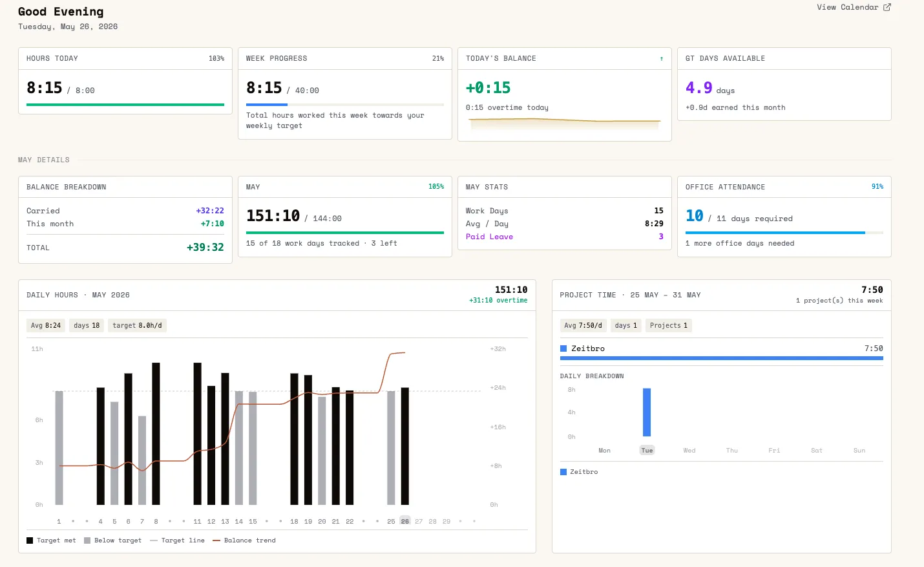This screenshot has width=924, height=567.
Task: Click the gray bar for day 1
Action: (x=59, y=447)
